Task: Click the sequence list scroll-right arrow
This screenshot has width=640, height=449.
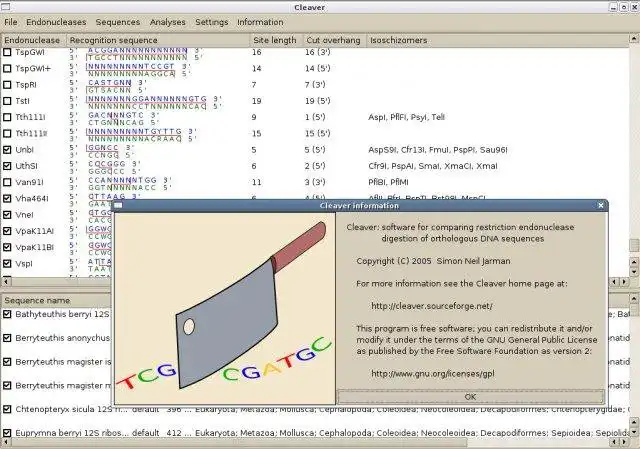Action: pos(624,442)
